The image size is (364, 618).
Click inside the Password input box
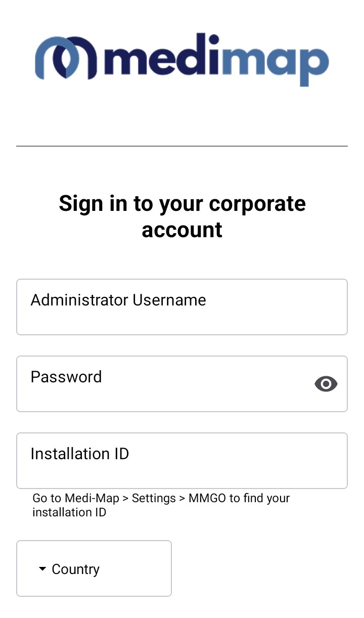point(167,384)
